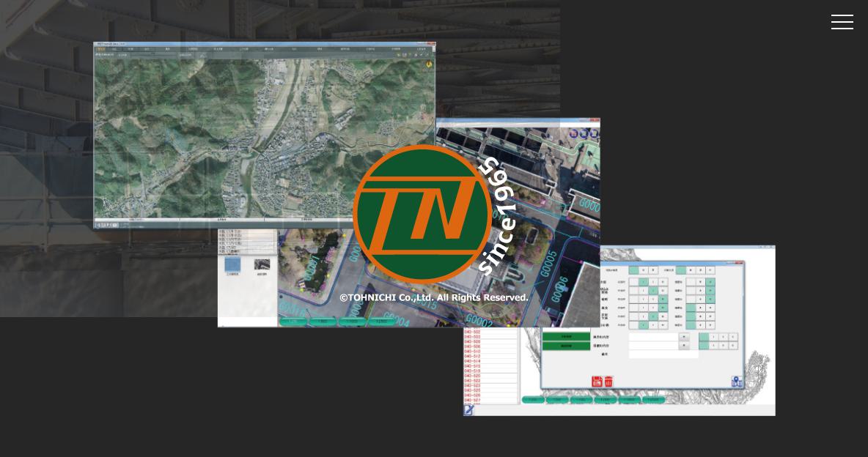The height and width of the screenshot is (457, 868).
Task: Click the green and orange TN logo
Action: [422, 214]
